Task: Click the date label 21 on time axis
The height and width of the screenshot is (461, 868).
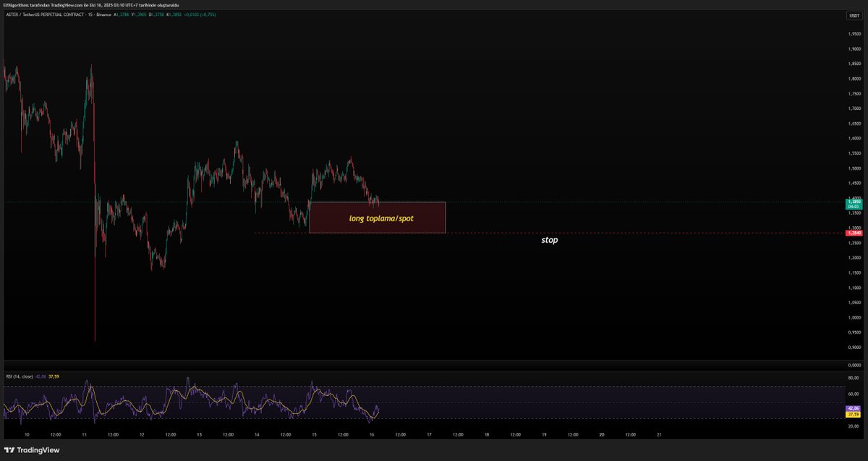Action: pos(659,435)
